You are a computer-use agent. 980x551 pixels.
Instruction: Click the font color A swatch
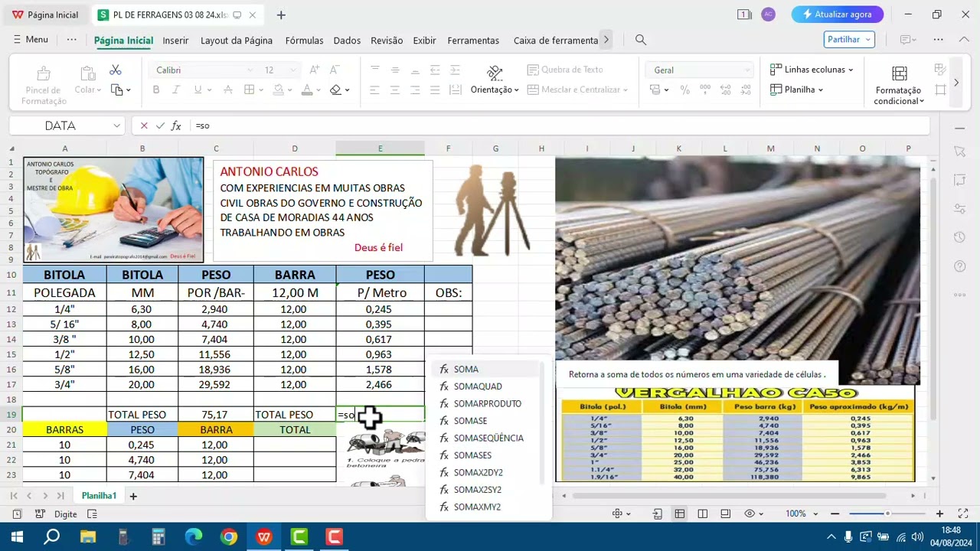(x=307, y=90)
